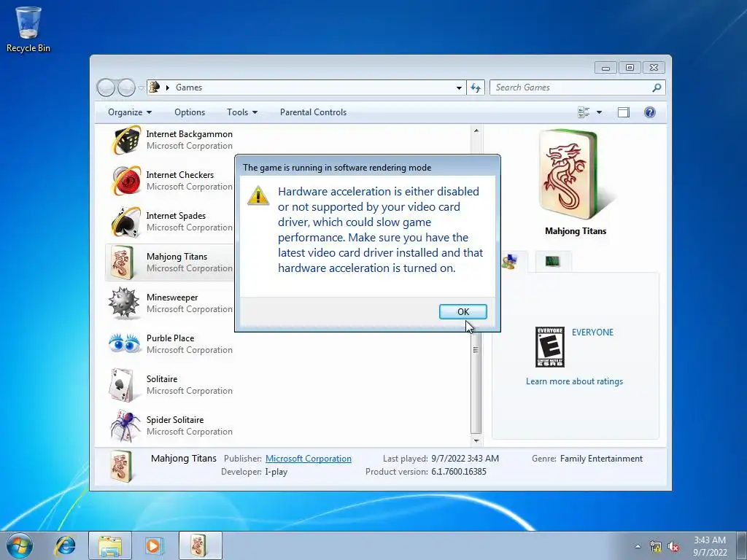Image resolution: width=747 pixels, height=560 pixels.
Task: Open Windows Explorer from the taskbar
Action: pyautogui.click(x=110, y=545)
